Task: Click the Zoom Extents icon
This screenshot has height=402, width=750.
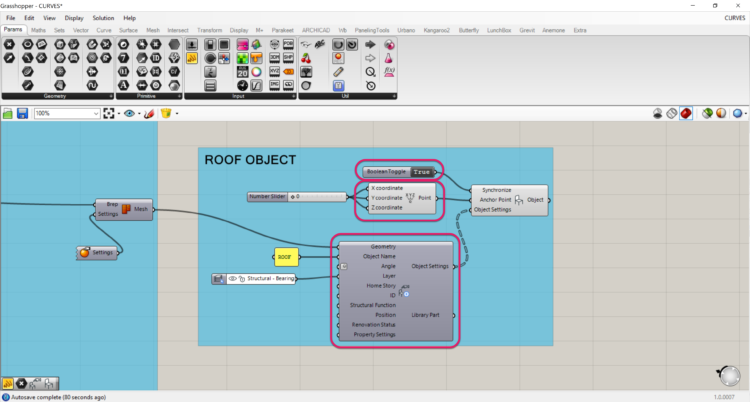Action: point(110,114)
